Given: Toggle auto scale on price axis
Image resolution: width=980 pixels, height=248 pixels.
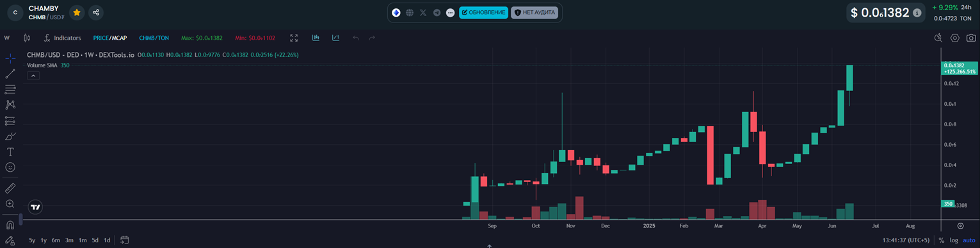Looking at the screenshot, I should click(x=968, y=240).
